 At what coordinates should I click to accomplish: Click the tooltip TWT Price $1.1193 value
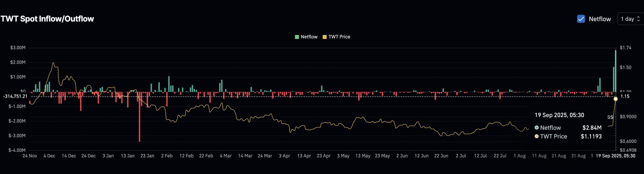click(x=591, y=136)
